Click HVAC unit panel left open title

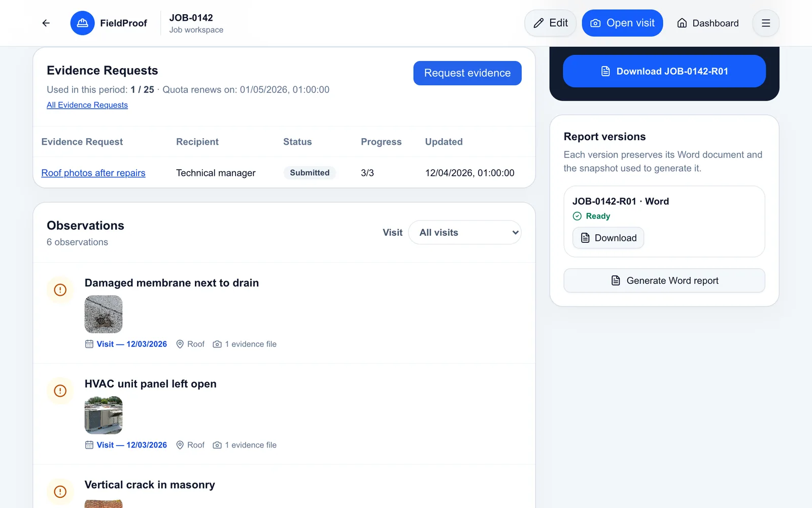point(150,384)
